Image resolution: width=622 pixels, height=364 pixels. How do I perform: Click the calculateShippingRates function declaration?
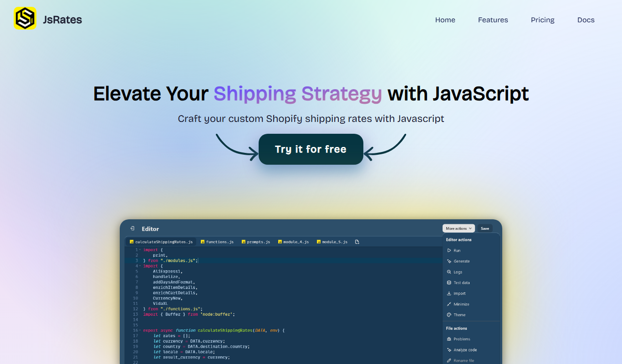[214, 330]
